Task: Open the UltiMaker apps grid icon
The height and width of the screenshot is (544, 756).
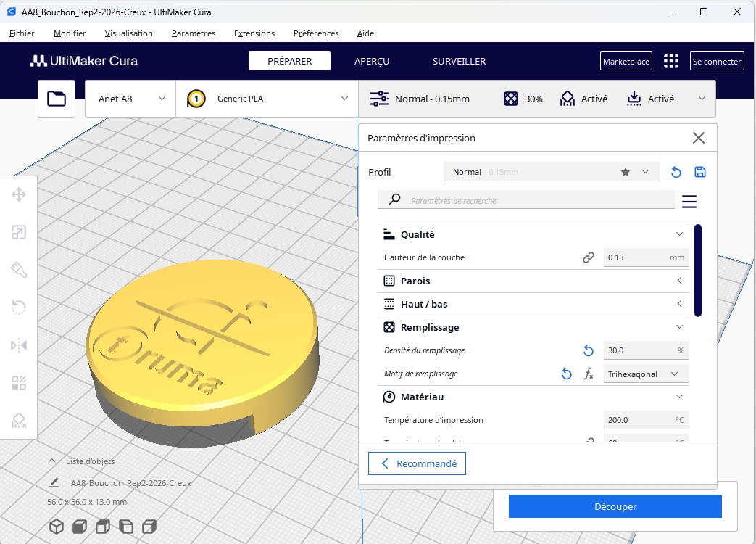Action: pos(671,62)
